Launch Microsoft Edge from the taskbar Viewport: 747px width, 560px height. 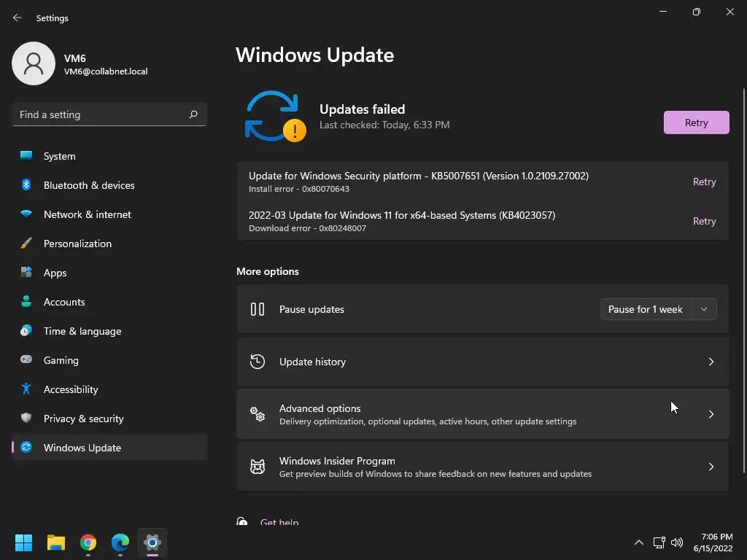[x=120, y=542]
